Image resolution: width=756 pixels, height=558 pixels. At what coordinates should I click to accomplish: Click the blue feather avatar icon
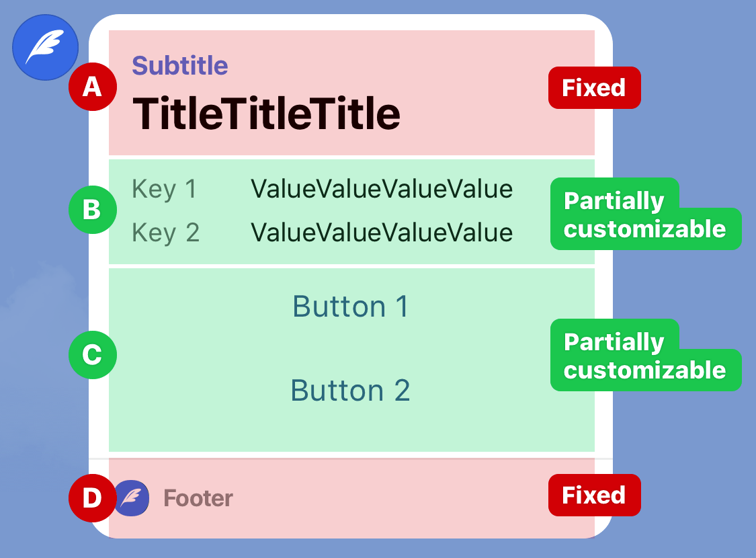(45, 47)
